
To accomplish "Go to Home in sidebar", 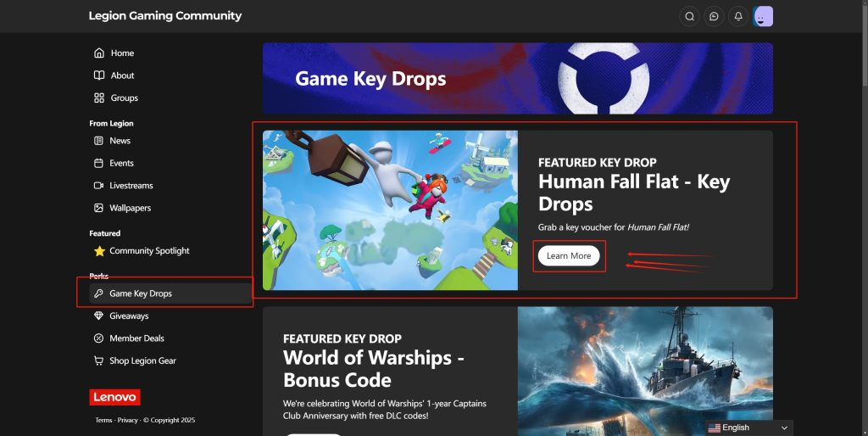I will pyautogui.click(x=114, y=53).
